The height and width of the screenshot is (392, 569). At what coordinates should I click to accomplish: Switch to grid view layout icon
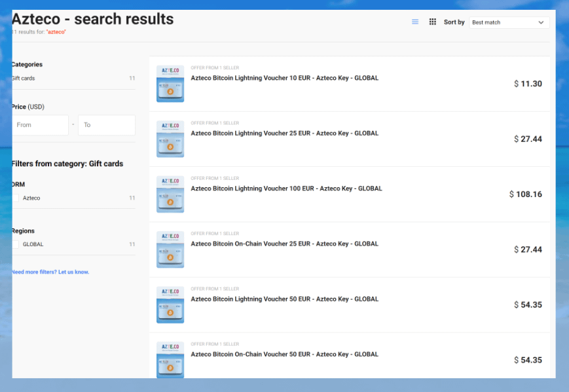coord(433,22)
